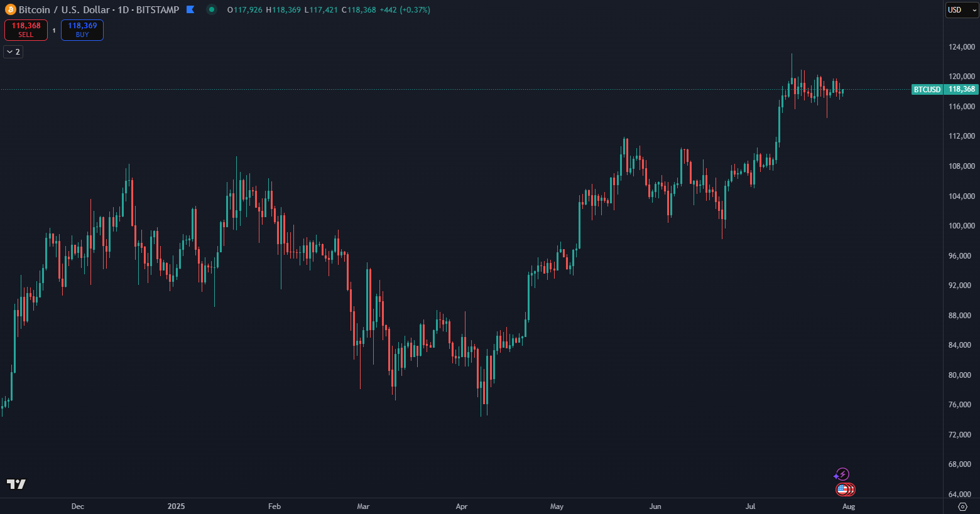The image size is (980, 514).
Task: Click the blue flag icon beside BITSTAMP
Action: (190, 9)
